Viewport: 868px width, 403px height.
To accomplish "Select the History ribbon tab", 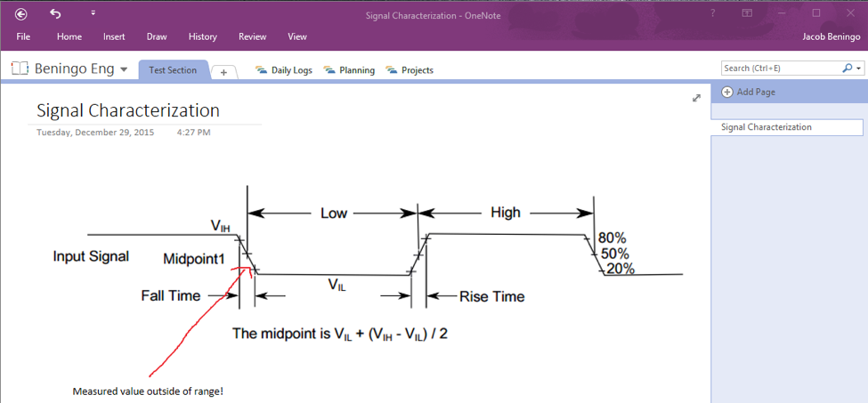I will [x=202, y=36].
